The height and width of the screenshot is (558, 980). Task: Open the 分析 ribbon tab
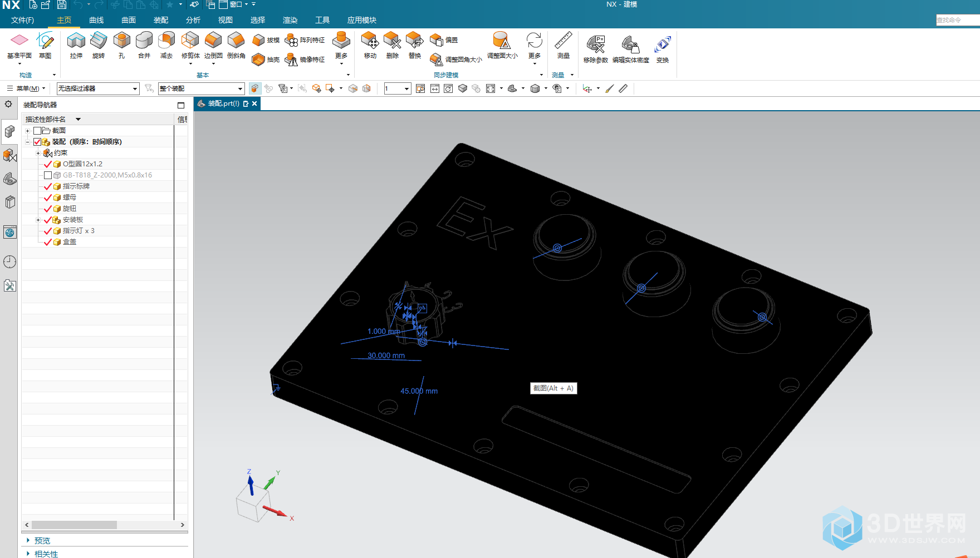tap(193, 20)
